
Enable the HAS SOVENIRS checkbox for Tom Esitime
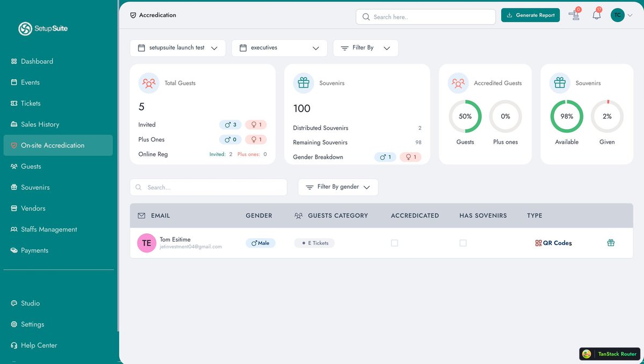click(463, 243)
